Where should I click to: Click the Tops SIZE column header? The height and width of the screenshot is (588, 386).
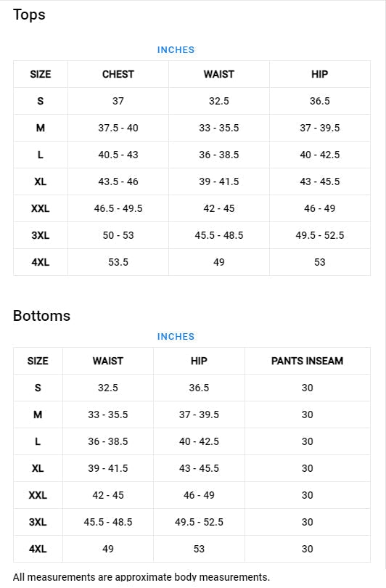pyautogui.click(x=41, y=74)
